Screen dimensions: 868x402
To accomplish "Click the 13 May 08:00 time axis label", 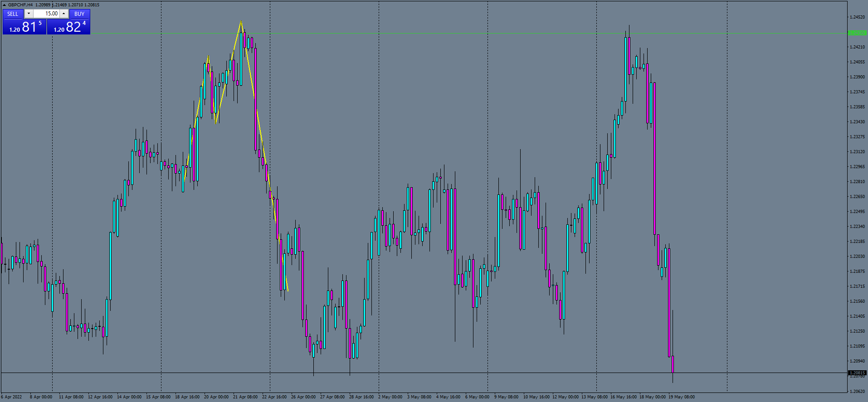I will coord(595,397).
